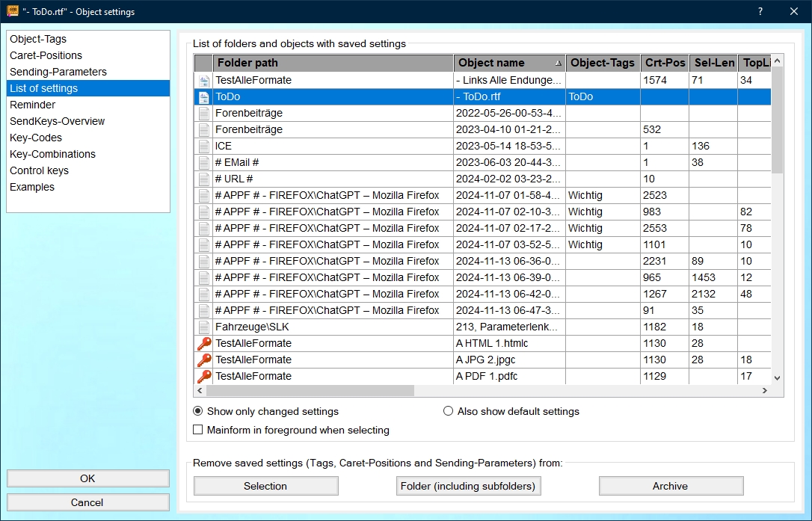Select 'Also show default settings' option
The image size is (812, 521).
(449, 411)
